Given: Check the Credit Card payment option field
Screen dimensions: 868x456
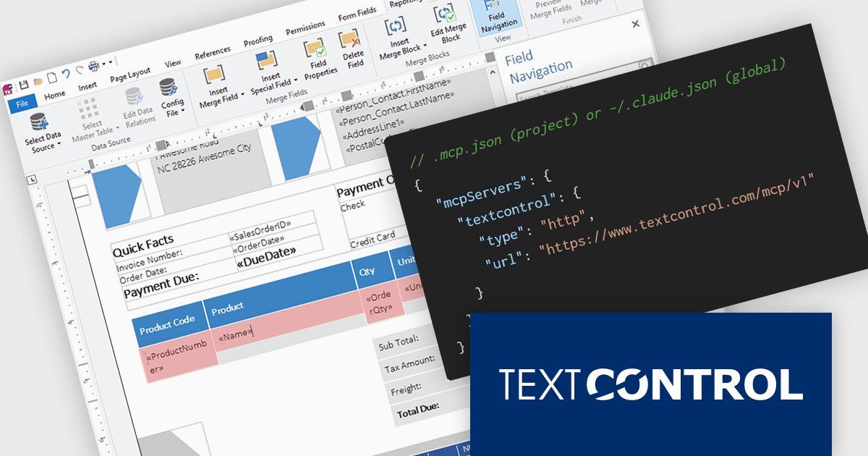Looking at the screenshot, I should pos(373,239).
